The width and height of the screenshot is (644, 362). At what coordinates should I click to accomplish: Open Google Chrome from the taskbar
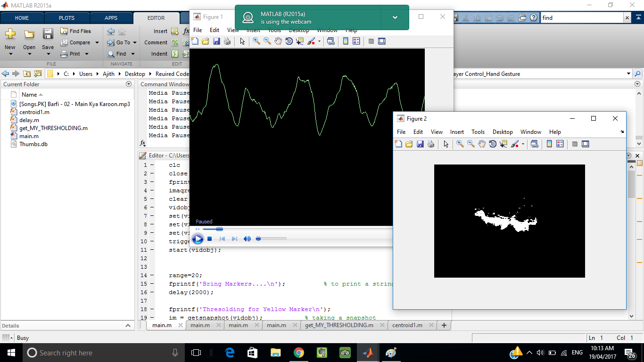coord(298,353)
